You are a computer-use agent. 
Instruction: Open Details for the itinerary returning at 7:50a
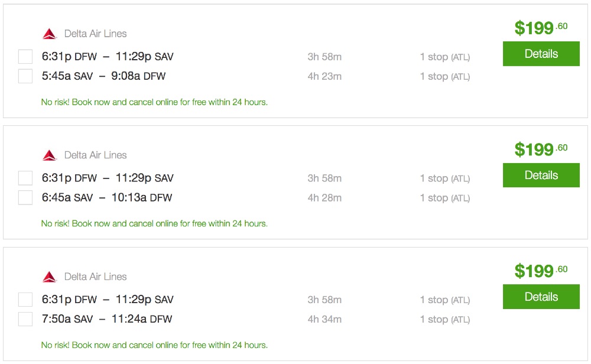click(x=541, y=297)
